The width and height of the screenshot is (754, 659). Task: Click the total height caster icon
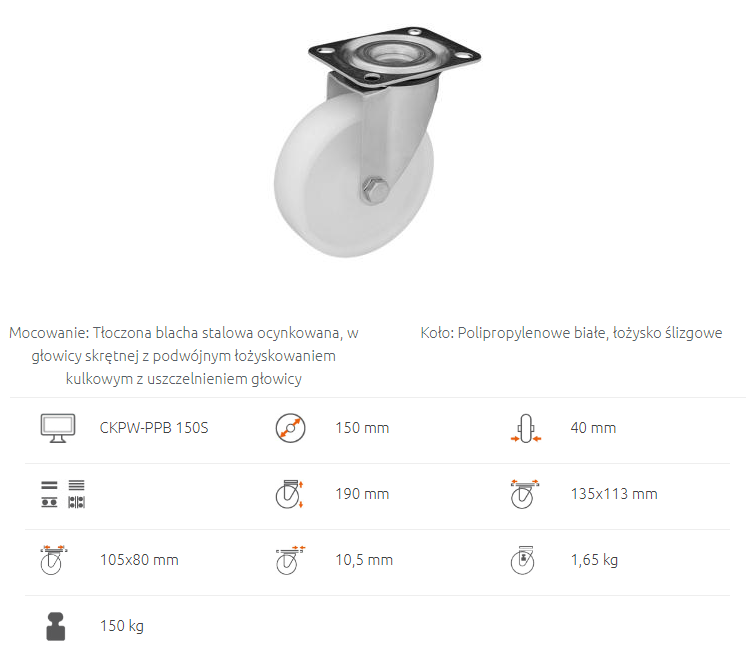[x=289, y=494]
